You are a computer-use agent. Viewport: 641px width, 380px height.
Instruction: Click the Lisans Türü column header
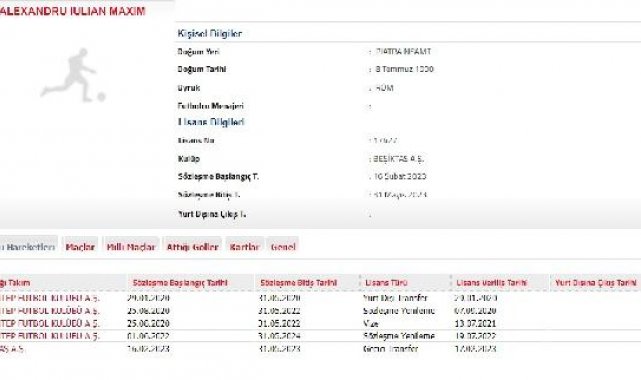[386, 283]
